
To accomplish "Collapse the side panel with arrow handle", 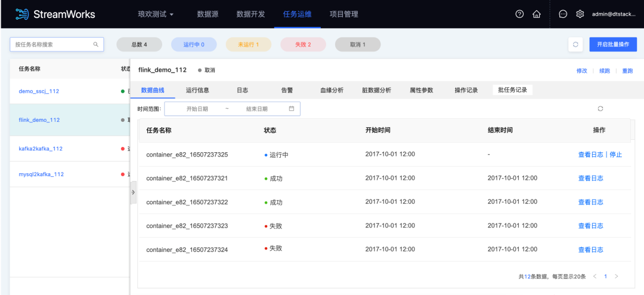I will tap(133, 192).
